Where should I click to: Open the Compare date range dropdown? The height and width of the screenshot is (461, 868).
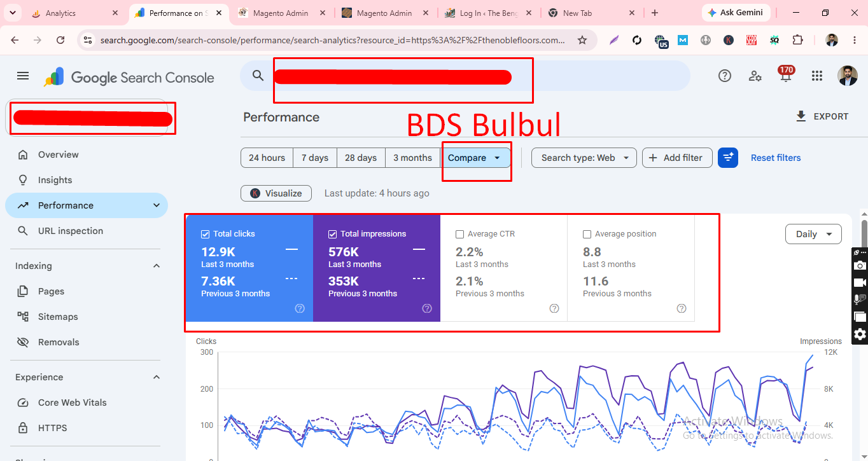[475, 158]
